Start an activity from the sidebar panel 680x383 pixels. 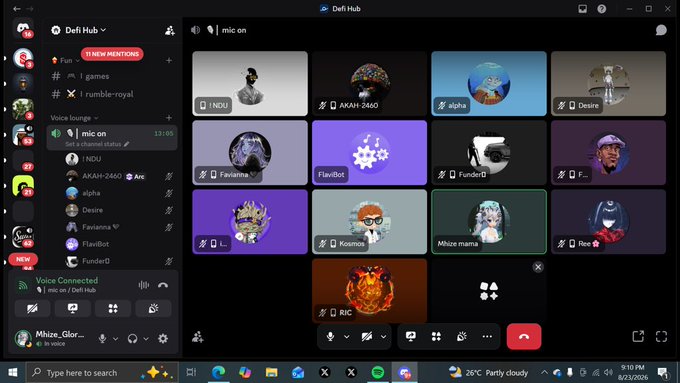tap(113, 308)
